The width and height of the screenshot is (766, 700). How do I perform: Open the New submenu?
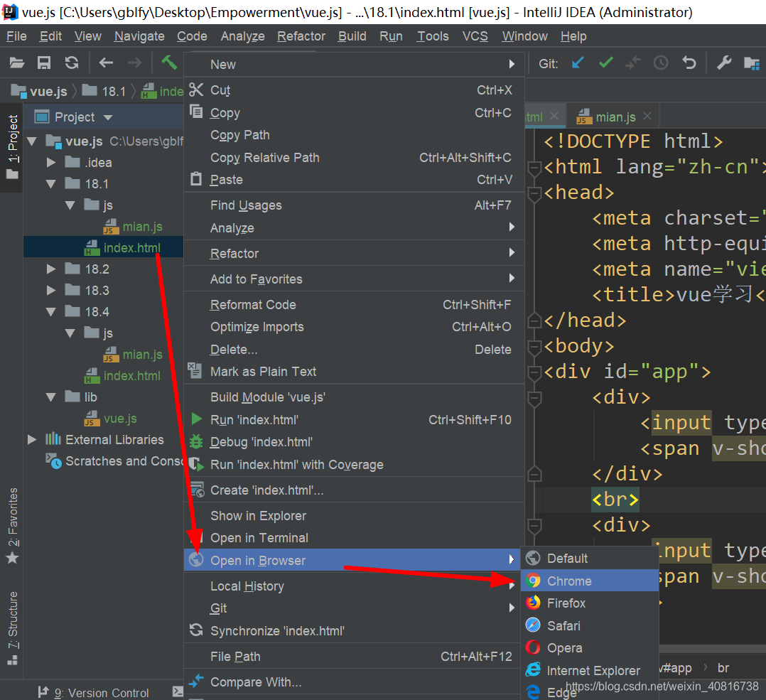354,65
